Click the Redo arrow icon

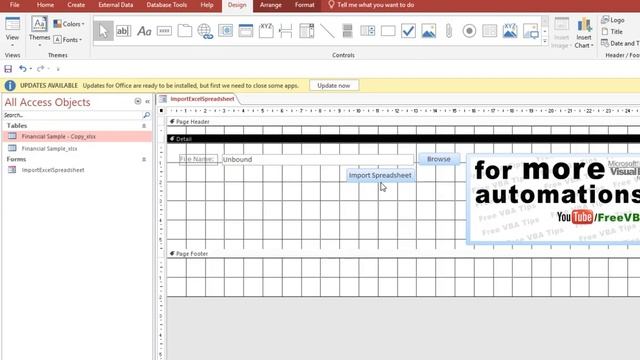(40, 69)
